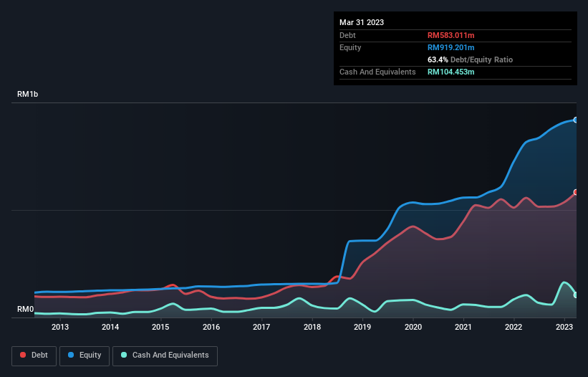
Task: Click the 2020 x-axis label
Action: (413, 327)
